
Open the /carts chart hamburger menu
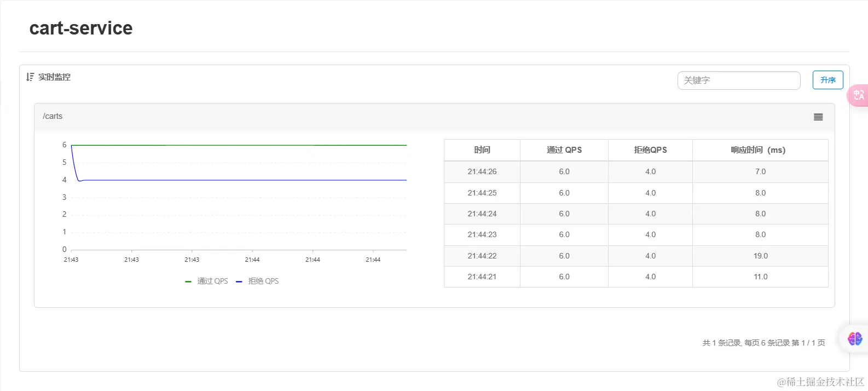[818, 117]
